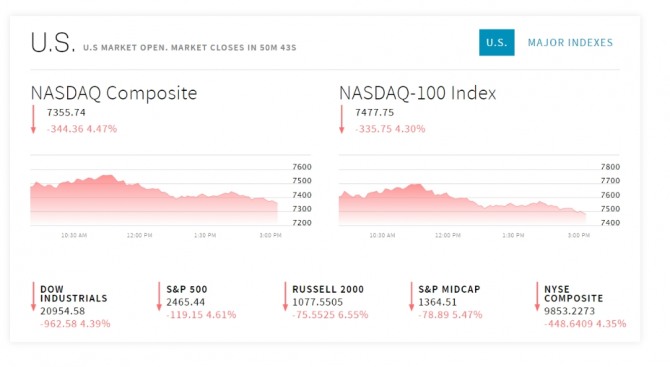Image resolution: width=670 pixels, height=367 pixels.
Task: Open the S&P Midcap index link
Action: [449, 289]
